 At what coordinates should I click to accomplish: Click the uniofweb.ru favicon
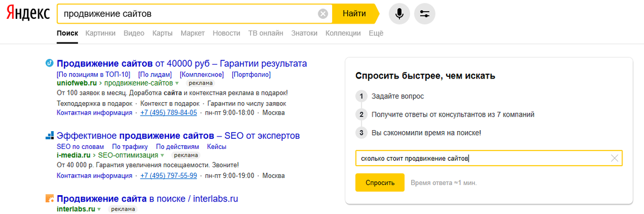49,63
